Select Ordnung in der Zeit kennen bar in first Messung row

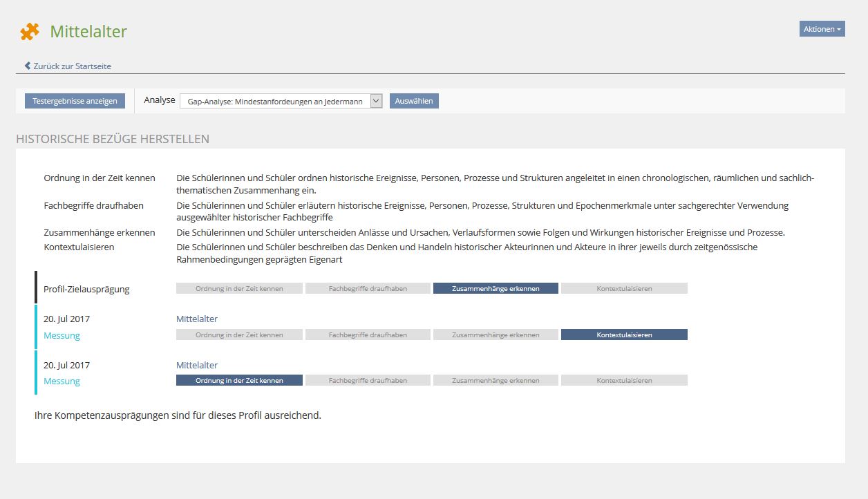pos(239,335)
